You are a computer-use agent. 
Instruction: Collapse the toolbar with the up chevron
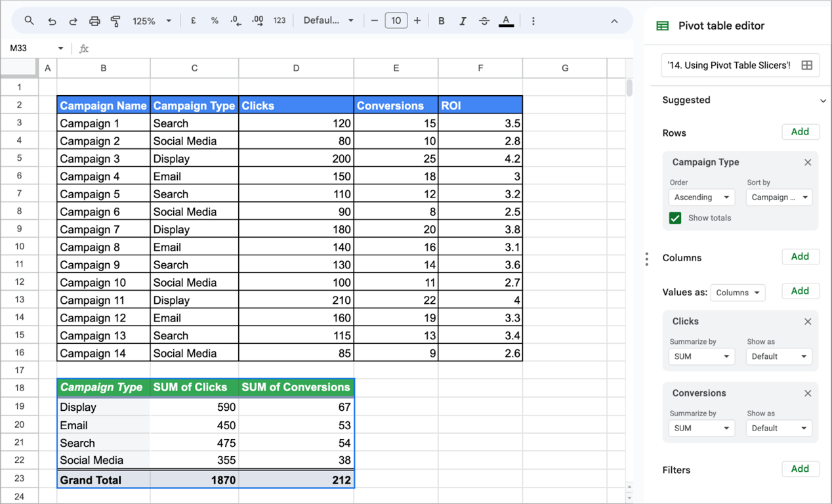[x=614, y=21]
